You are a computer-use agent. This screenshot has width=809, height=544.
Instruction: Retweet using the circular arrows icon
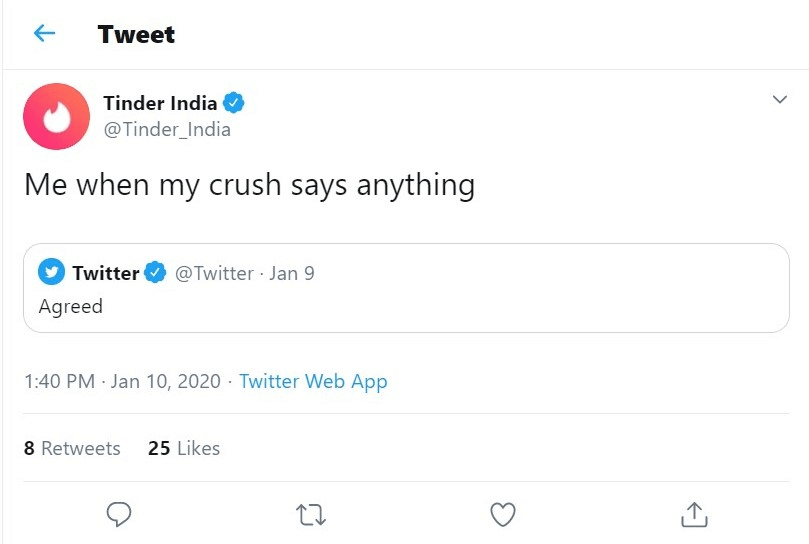pos(311,515)
